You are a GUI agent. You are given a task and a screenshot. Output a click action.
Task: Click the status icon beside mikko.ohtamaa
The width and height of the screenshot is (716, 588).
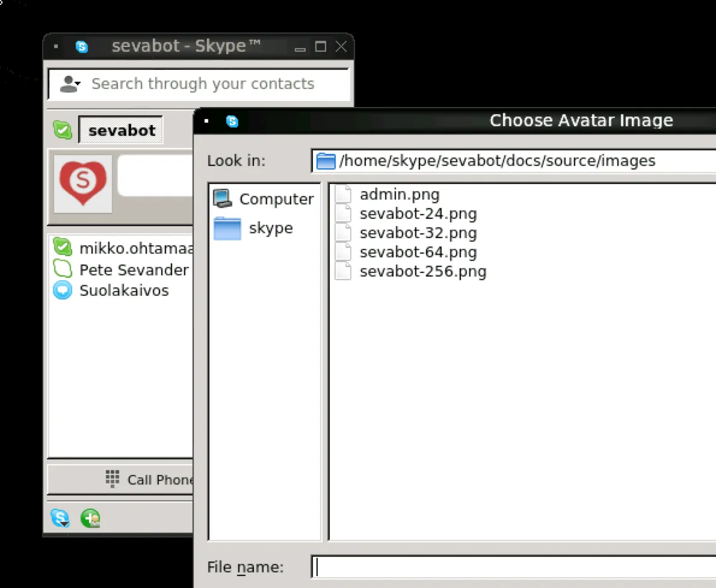pyautogui.click(x=63, y=247)
